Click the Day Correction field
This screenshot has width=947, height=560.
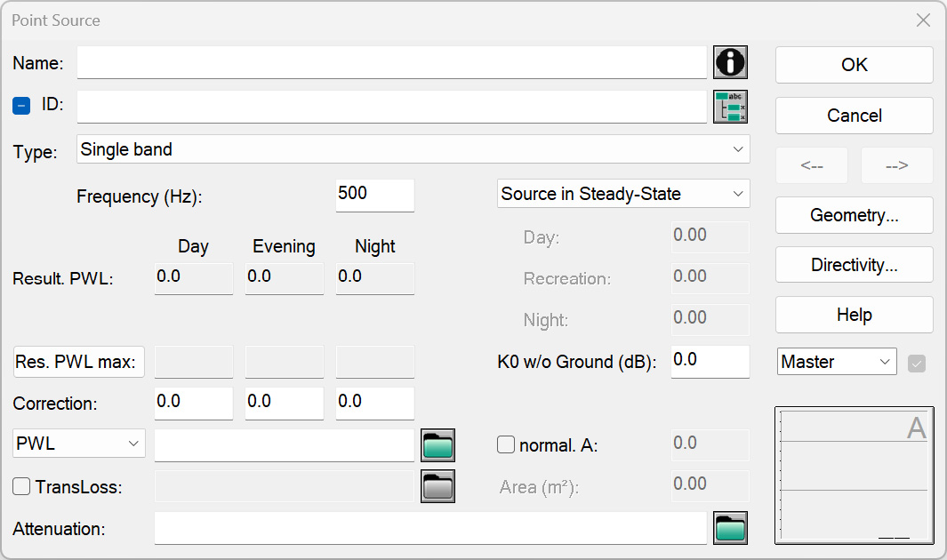[194, 403]
